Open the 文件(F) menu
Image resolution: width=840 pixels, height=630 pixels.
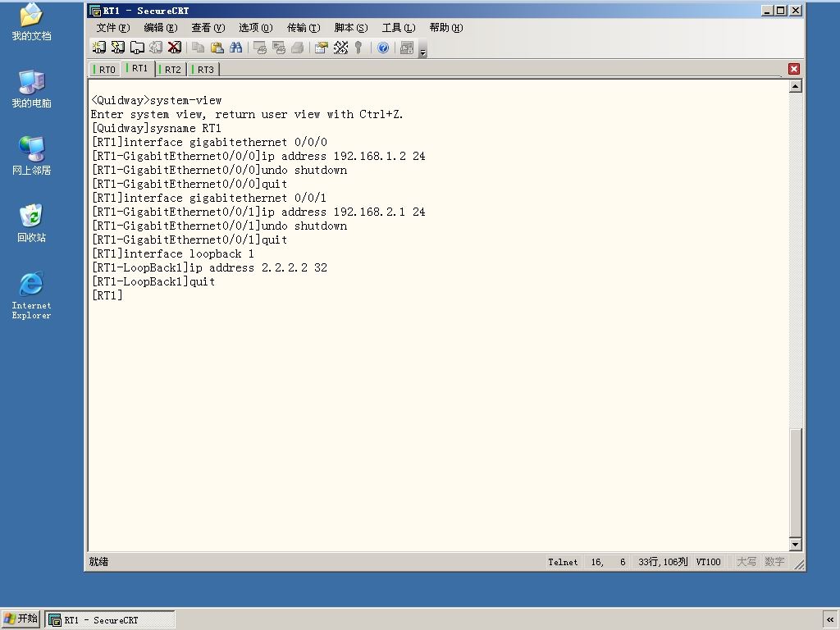(113, 27)
